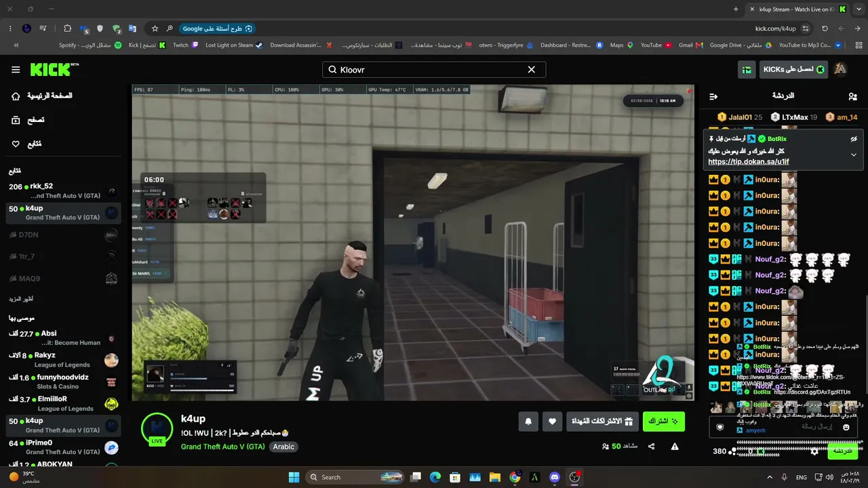868x488 pixels.
Task: Open a new browser tab
Action: 736,9
